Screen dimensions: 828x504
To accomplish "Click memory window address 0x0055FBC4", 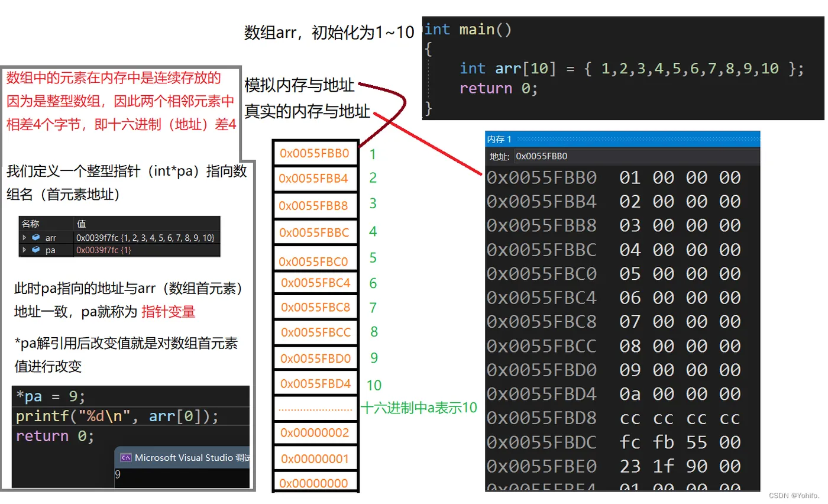I will [x=542, y=298].
